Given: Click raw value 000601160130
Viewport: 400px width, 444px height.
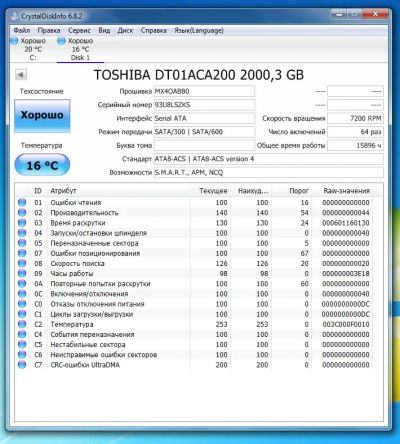Looking at the screenshot, I should pyautogui.click(x=346, y=223).
